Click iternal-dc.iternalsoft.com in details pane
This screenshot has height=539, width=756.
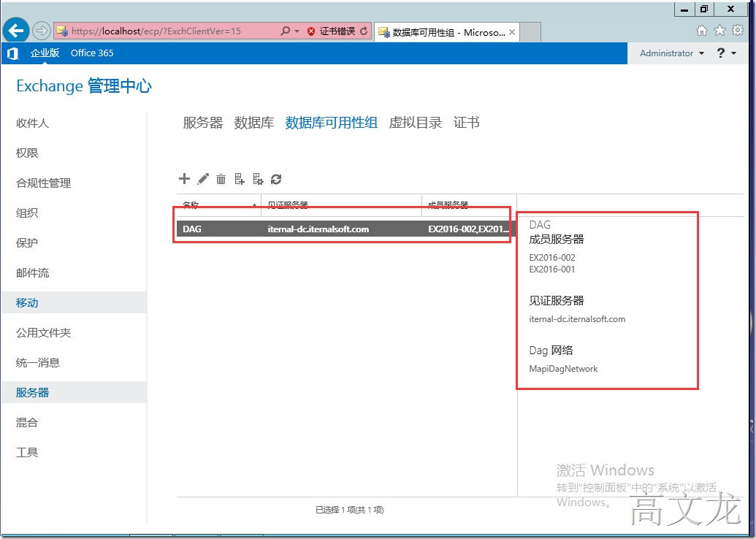(x=577, y=319)
